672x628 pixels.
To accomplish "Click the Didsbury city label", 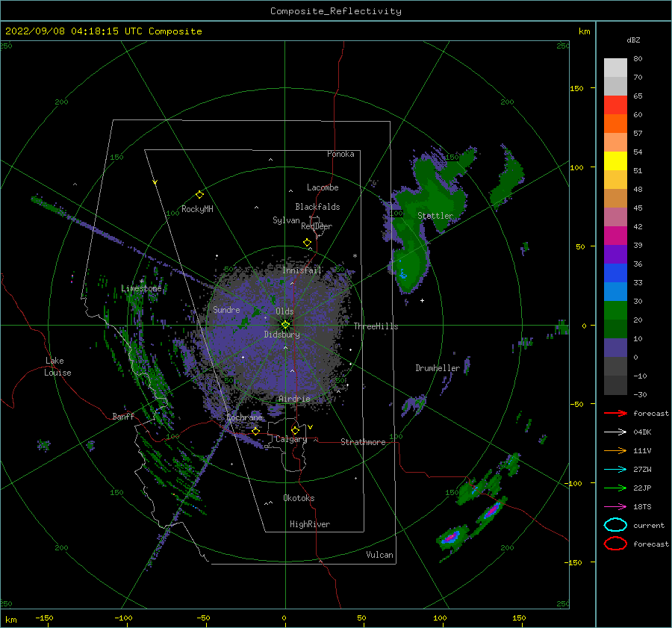I will click(x=282, y=335).
